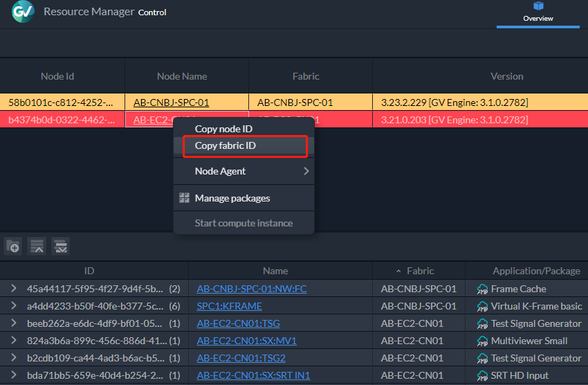Click ID text beeb262a-e6dc-4df9-bf01-05...

95,323
